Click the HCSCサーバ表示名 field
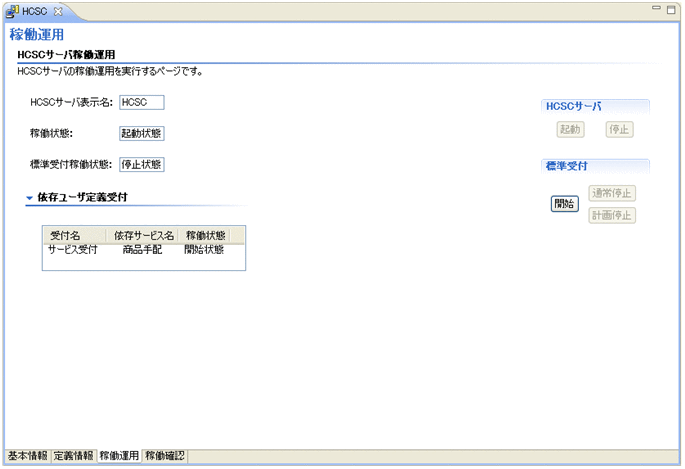Screen dimensions: 685x469 [142, 102]
